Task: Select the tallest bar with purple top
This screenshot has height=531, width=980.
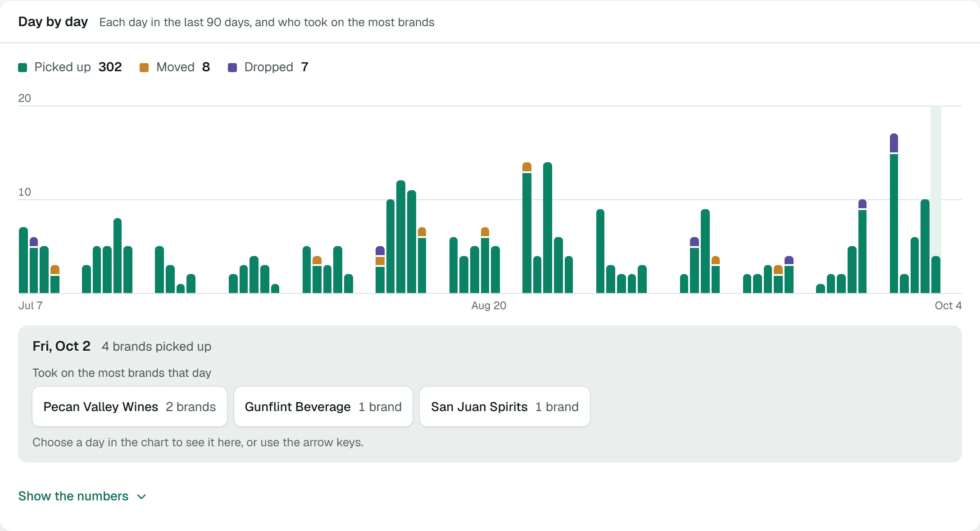Action: (x=894, y=213)
